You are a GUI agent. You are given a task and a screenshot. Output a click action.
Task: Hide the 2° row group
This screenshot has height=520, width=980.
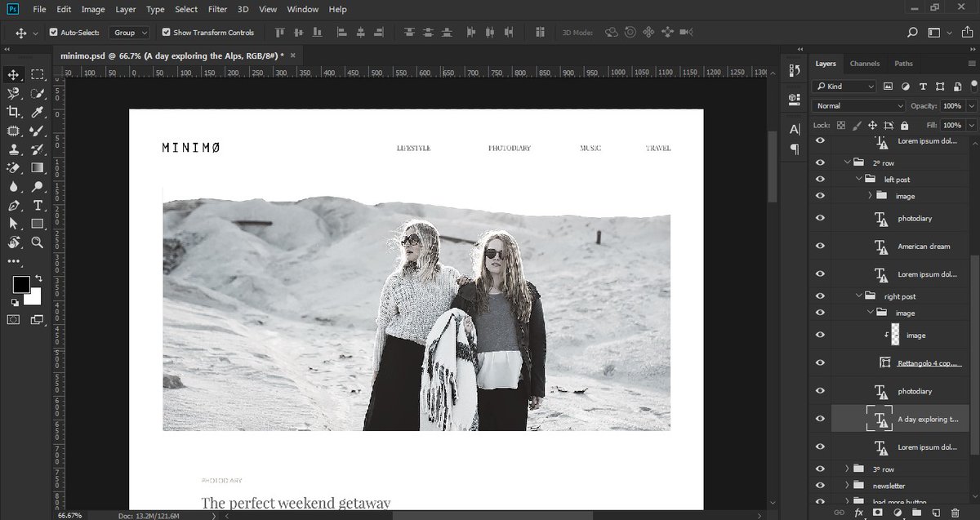pyautogui.click(x=820, y=162)
